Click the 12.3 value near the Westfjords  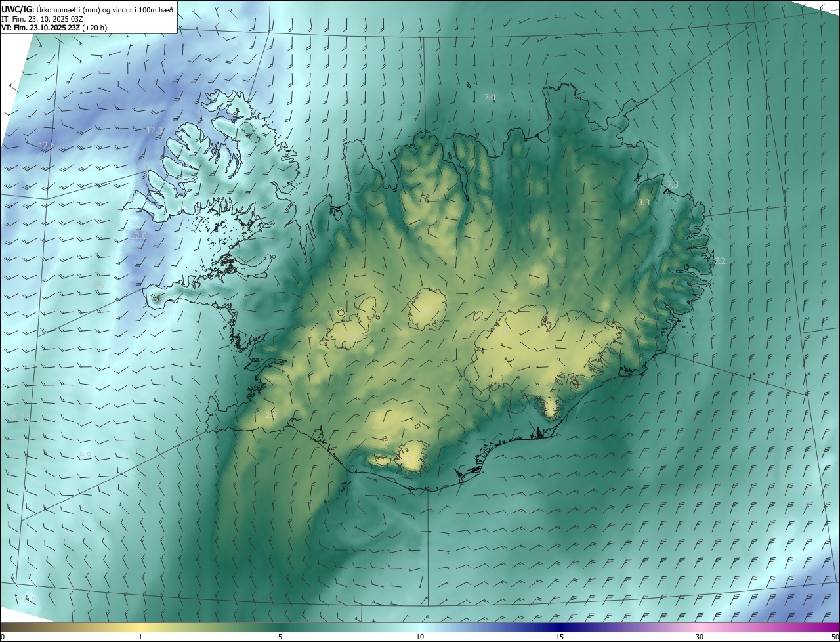[154, 131]
